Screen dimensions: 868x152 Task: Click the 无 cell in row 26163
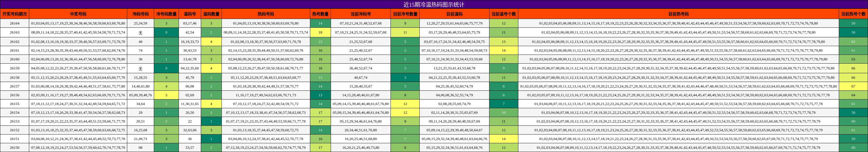[x=140, y=32]
